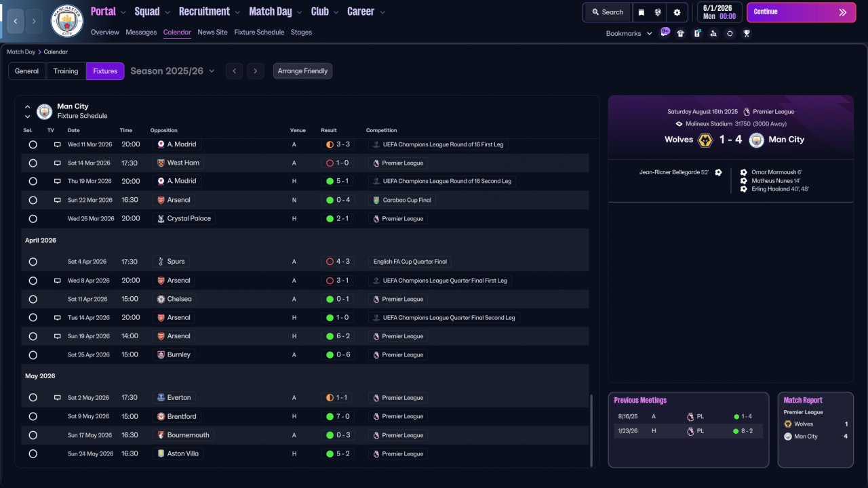868x488 pixels.
Task: Click the Bournemouth club crest
Action: click(x=161, y=435)
